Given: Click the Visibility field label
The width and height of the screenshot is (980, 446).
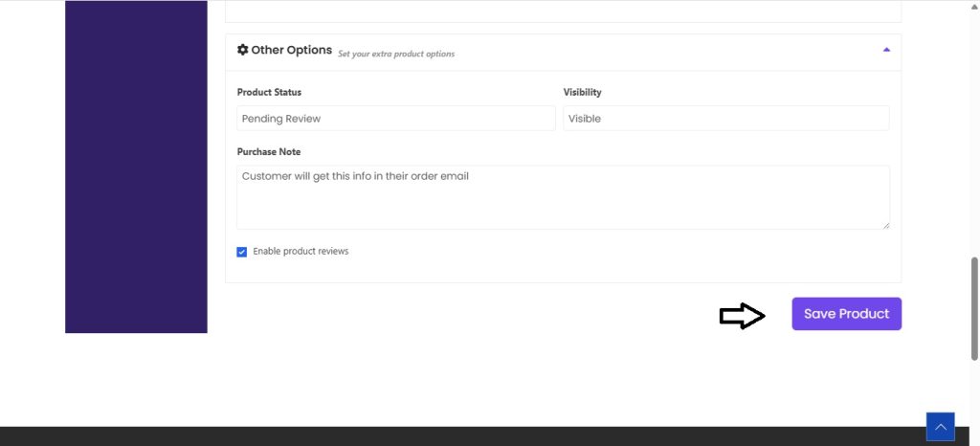Looking at the screenshot, I should click(582, 93).
